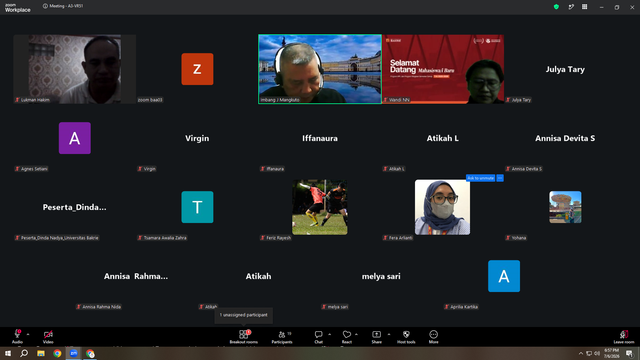Select Wandi NN's video tile
This screenshot has height=360, width=640.
443,69
